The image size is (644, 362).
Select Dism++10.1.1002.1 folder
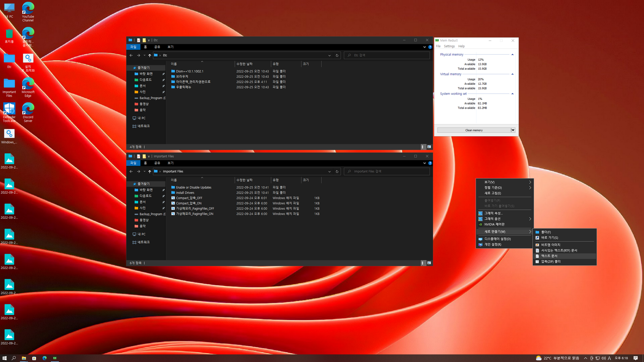point(189,71)
